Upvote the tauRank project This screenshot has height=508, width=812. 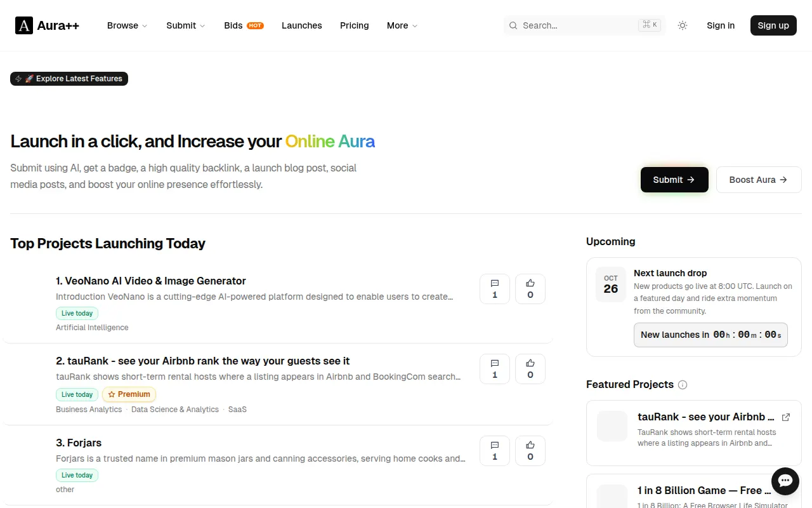click(x=530, y=369)
